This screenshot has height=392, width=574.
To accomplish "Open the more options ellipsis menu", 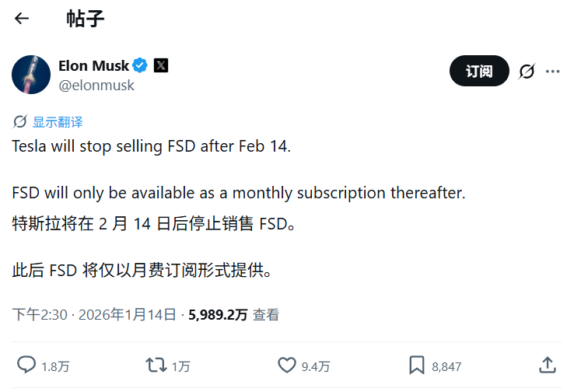I will click(x=553, y=72).
